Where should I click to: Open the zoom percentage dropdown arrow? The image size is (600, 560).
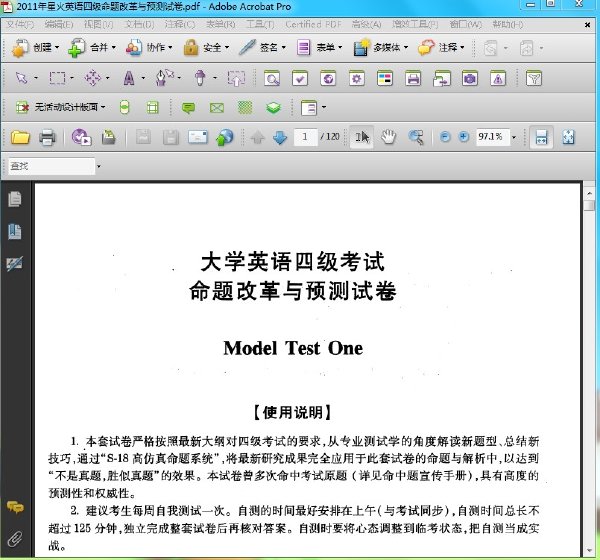point(514,137)
